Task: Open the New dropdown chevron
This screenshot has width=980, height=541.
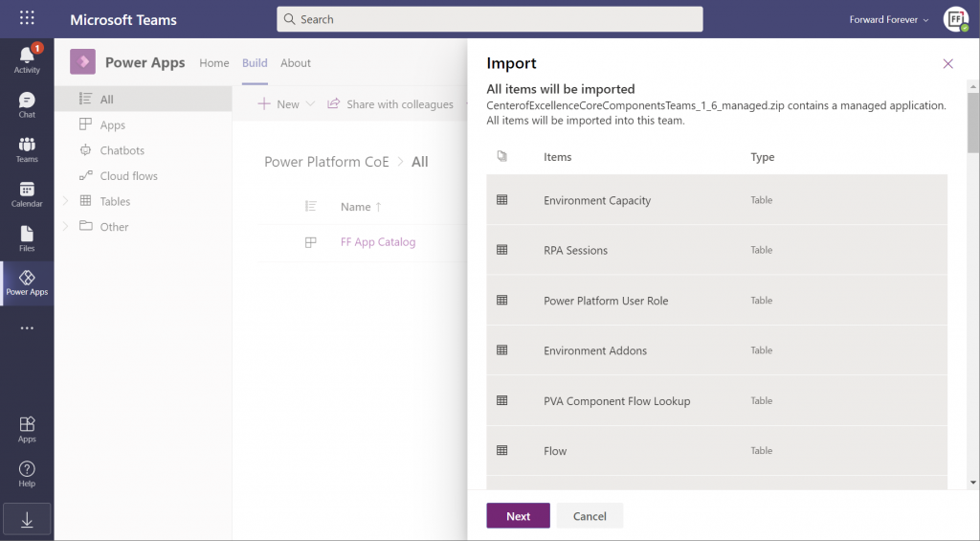Action: (x=310, y=103)
